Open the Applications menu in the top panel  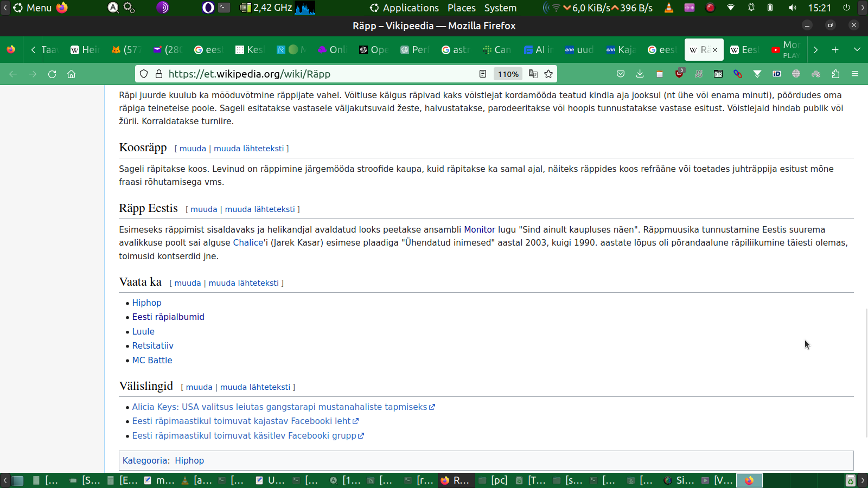(x=405, y=8)
